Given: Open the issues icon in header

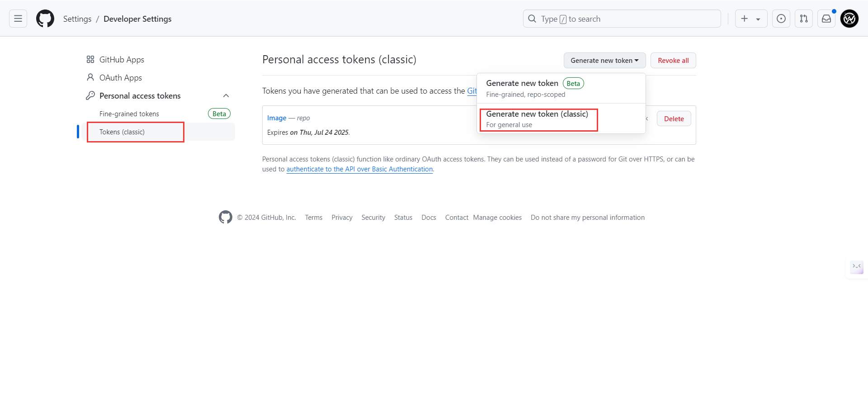Looking at the screenshot, I should [781, 19].
